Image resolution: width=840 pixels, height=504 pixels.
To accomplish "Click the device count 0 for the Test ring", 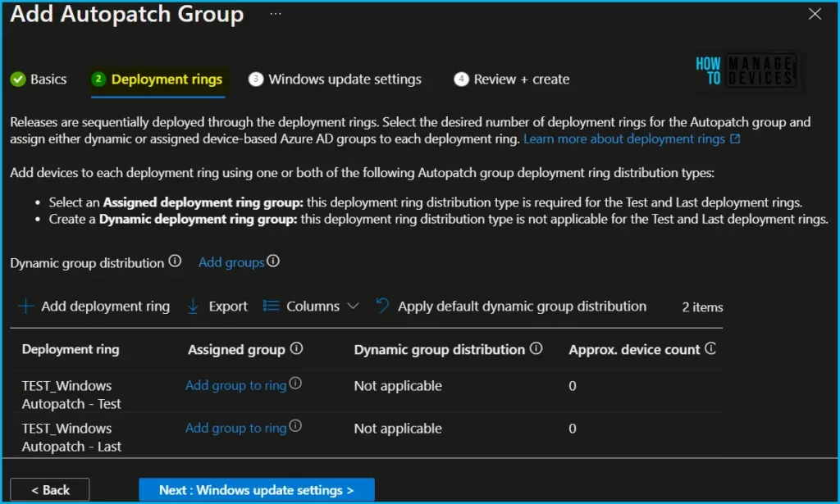I will [x=572, y=386].
